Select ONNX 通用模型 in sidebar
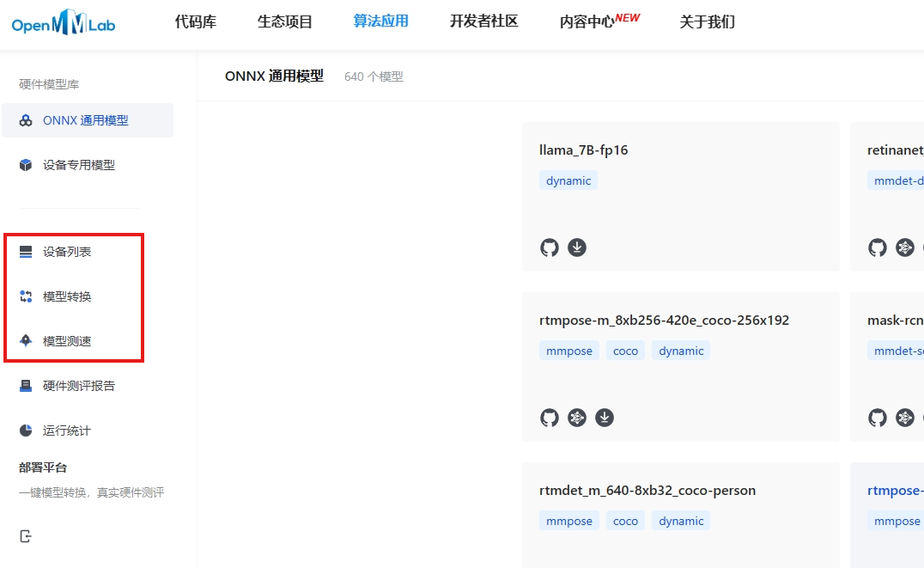This screenshot has width=924, height=568. [x=88, y=120]
